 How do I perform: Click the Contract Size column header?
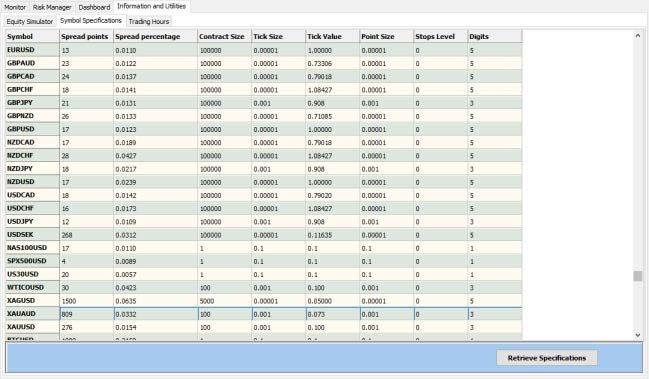click(225, 36)
